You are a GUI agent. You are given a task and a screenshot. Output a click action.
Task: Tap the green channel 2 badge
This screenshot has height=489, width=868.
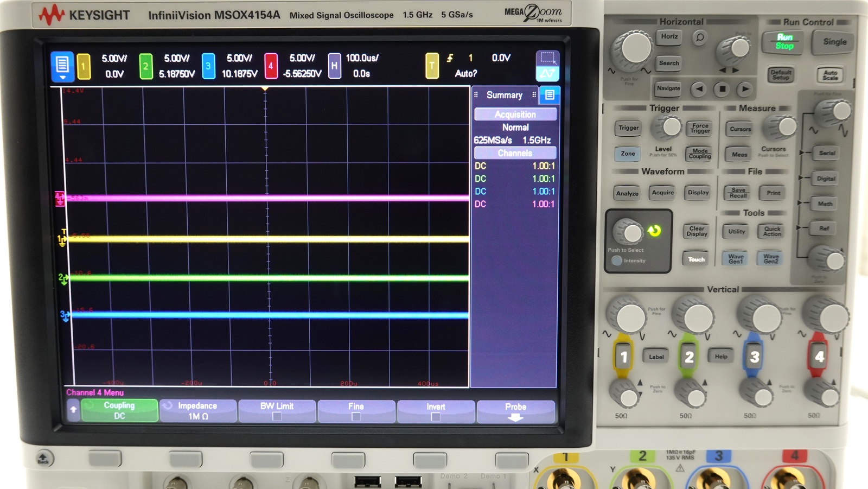[x=145, y=66]
